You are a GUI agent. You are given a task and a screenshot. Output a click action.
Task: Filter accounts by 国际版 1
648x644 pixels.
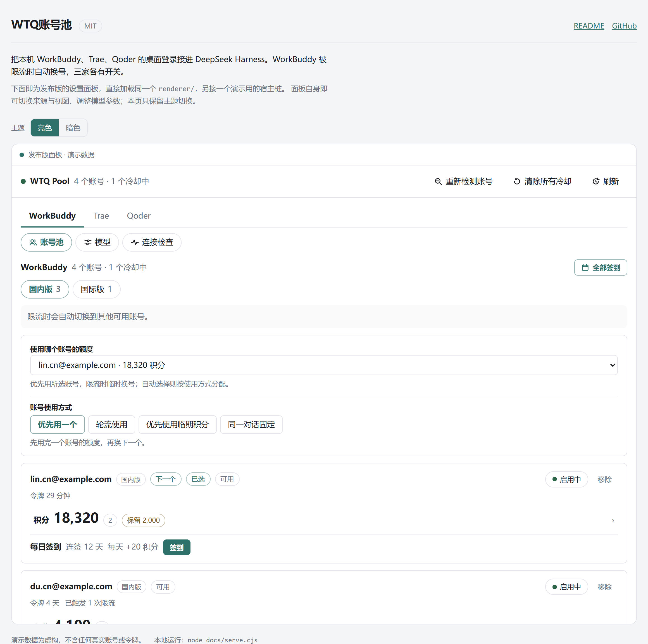tap(96, 289)
